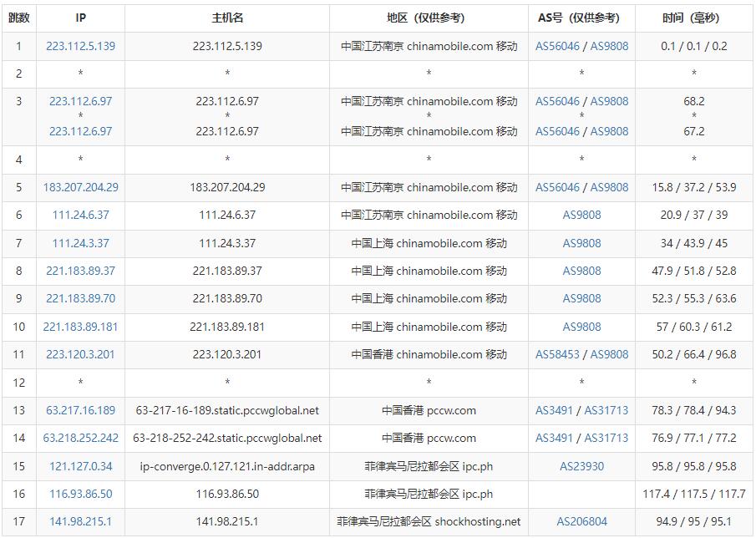Open AS56046 link in hop 1 row
This screenshot has height=538, width=756.
pos(557,46)
